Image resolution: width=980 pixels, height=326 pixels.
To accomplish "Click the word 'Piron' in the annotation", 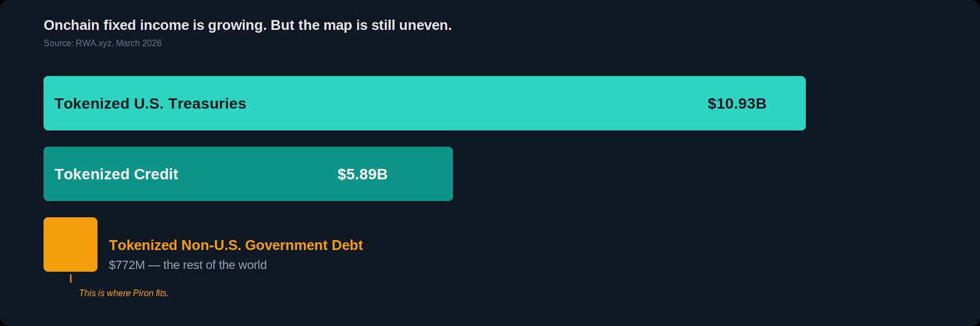I will (143, 293).
